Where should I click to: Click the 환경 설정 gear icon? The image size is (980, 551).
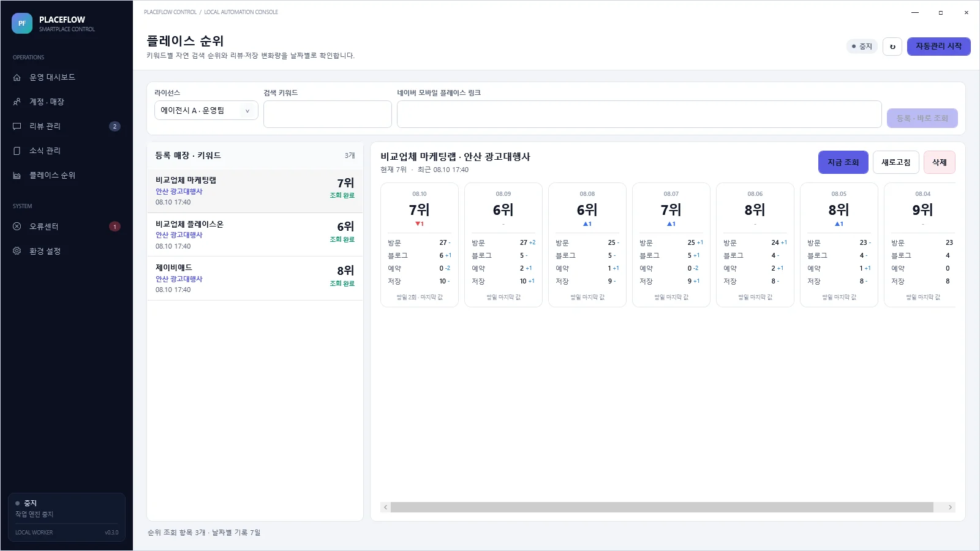point(17,251)
